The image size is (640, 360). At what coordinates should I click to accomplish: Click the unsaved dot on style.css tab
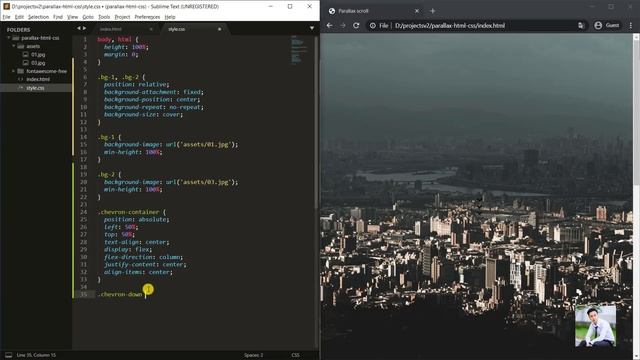click(220, 29)
